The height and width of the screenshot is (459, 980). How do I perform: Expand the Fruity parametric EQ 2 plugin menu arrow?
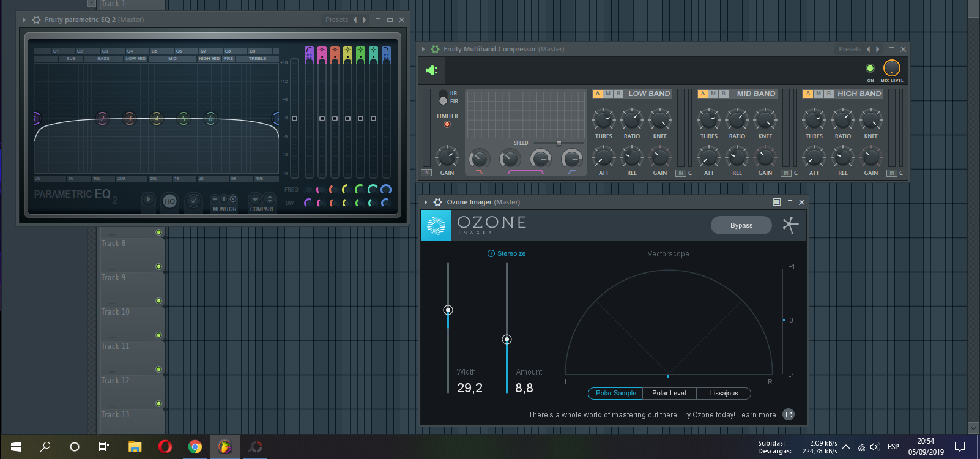coord(24,20)
